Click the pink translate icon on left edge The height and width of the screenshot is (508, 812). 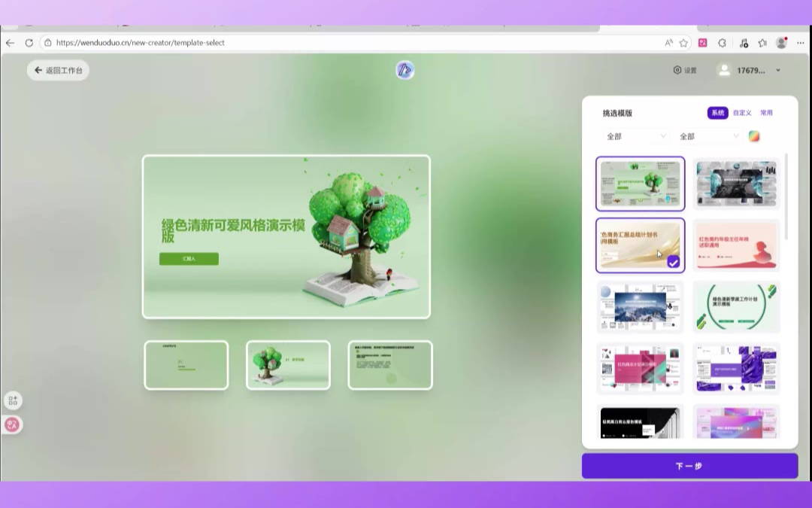point(12,424)
